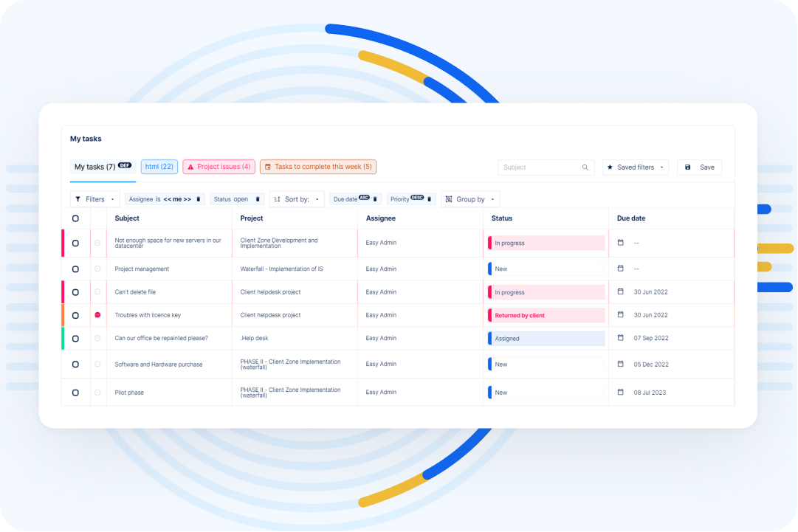Image resolution: width=798 pixels, height=532 pixels.
Task: Click the In progress status badge on Can't delete file
Action: [546, 291]
